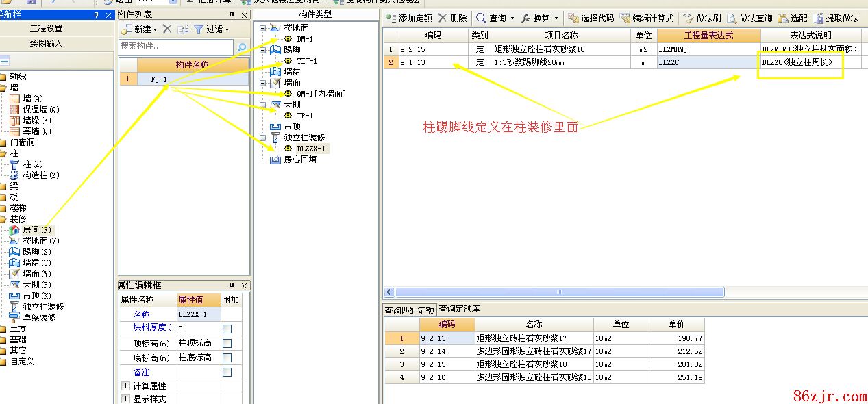Check the 附加 box for 块料厚度

click(227, 329)
